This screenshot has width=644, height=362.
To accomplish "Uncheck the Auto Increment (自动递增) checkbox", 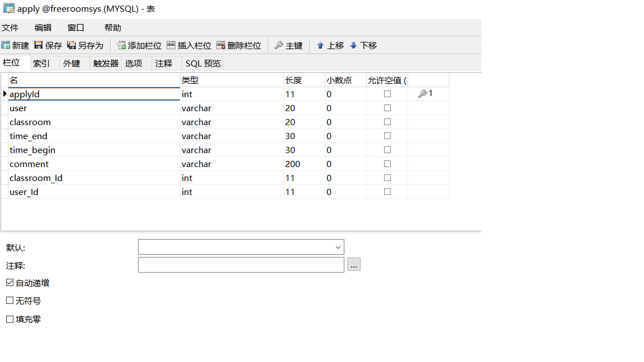I will click(10, 282).
